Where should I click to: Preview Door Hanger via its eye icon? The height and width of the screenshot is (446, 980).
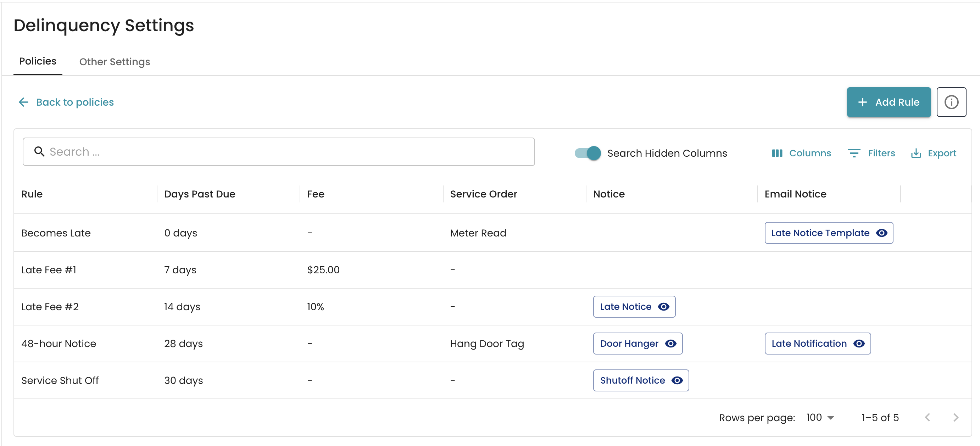click(x=670, y=343)
